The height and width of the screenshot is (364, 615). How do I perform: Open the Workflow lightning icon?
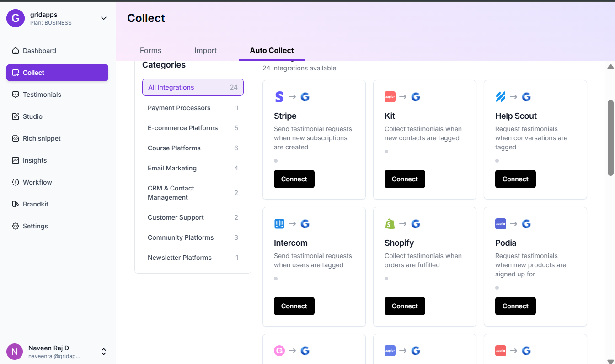16,182
